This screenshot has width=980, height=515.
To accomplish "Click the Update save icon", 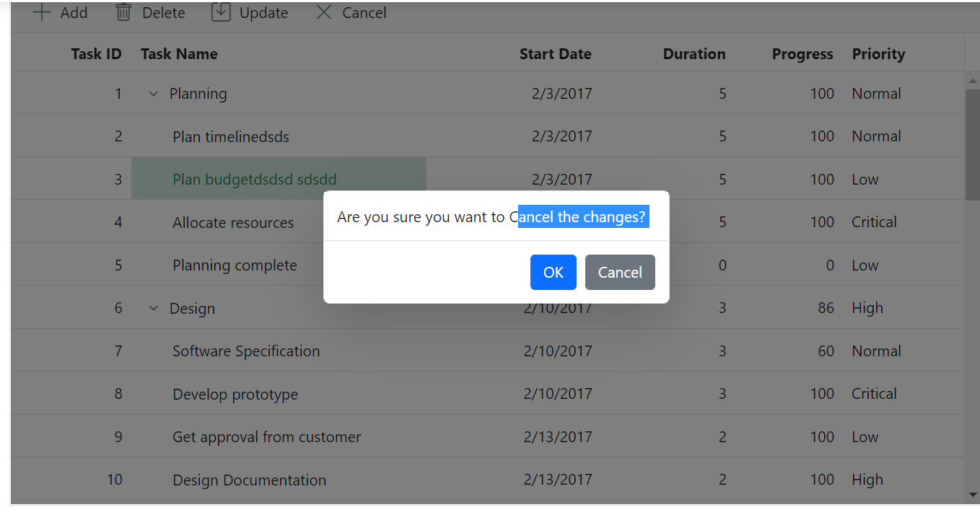I will (x=221, y=12).
